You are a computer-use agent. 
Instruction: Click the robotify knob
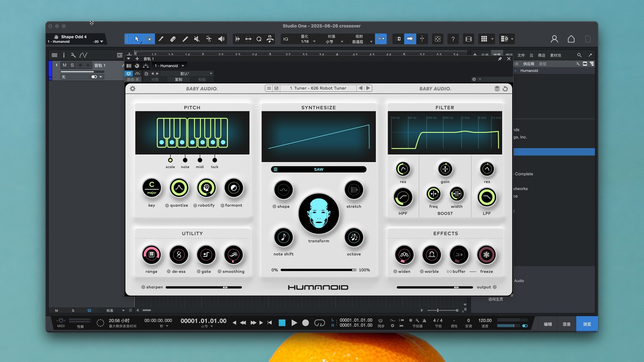(206, 188)
